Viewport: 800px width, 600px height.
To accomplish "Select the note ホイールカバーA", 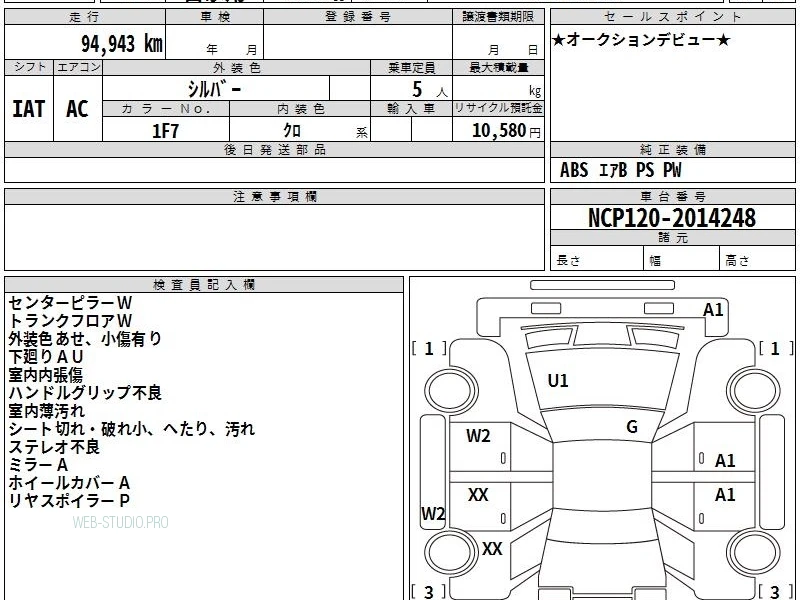I will click(x=69, y=483).
